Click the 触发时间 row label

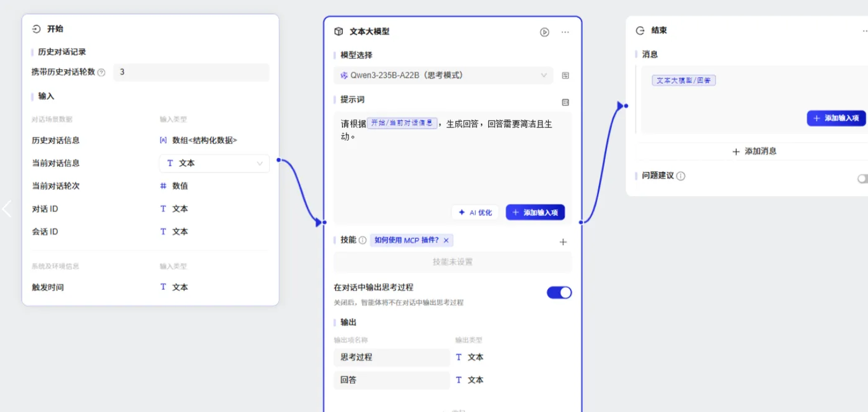[x=48, y=287]
